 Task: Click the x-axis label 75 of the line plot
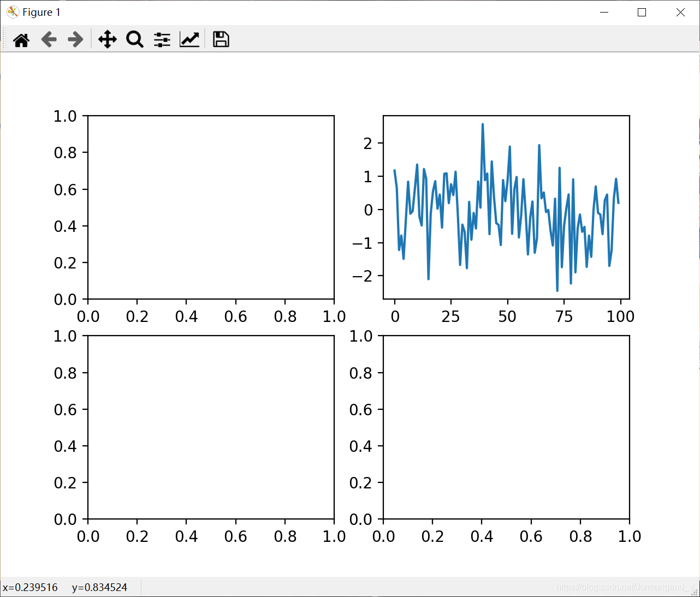(564, 317)
